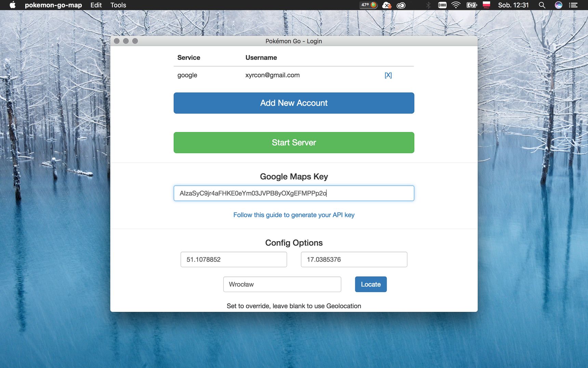The image size is (588, 368).
Task: Click the window zoom button
Action: coord(135,41)
